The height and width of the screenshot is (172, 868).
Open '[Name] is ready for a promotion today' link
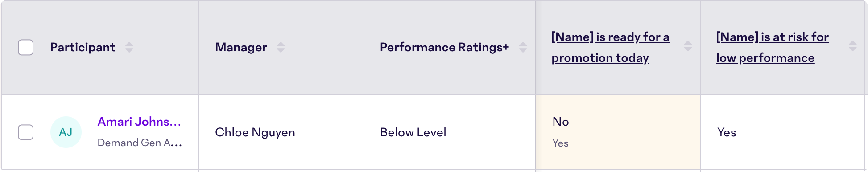click(x=610, y=47)
